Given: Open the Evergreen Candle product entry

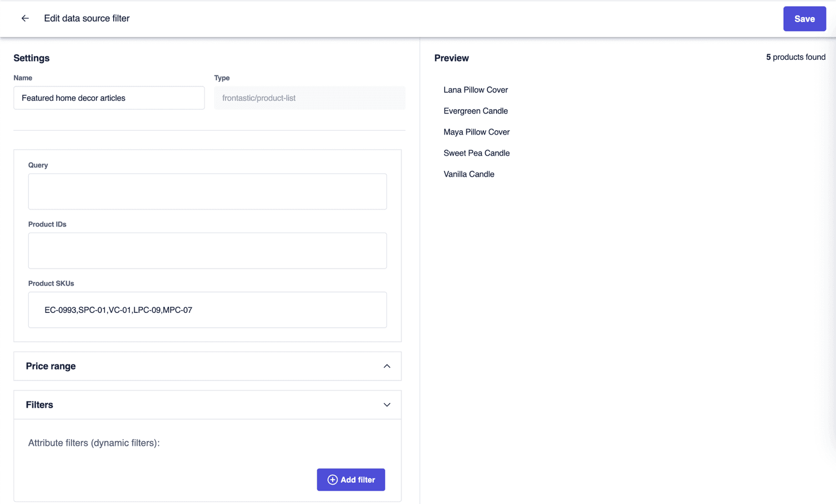Looking at the screenshot, I should [x=475, y=111].
